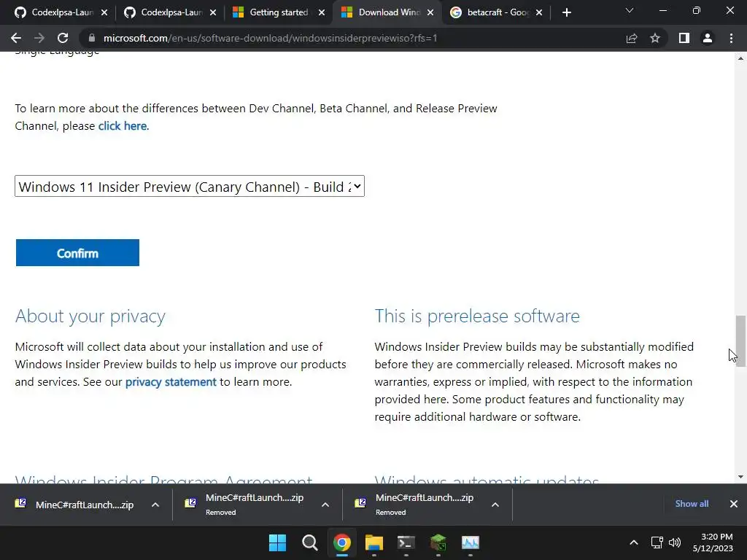Viewport: 747px width, 560px height.
Task: Open File Explorer from the taskbar
Action: (x=374, y=542)
